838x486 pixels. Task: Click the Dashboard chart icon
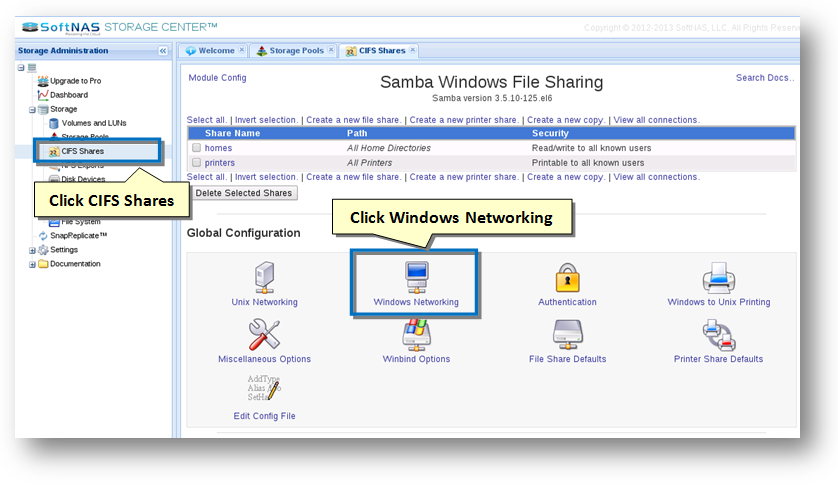click(43, 95)
